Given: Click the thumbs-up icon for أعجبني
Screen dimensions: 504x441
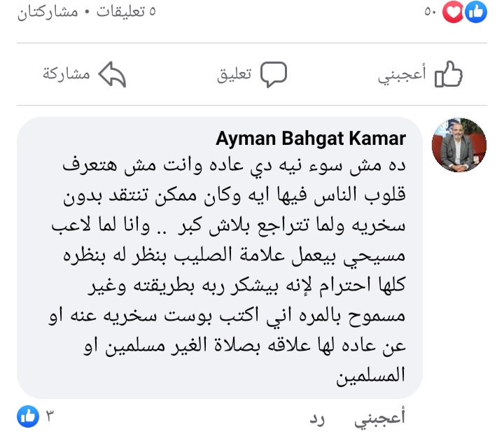Looking at the screenshot, I should point(449,74).
